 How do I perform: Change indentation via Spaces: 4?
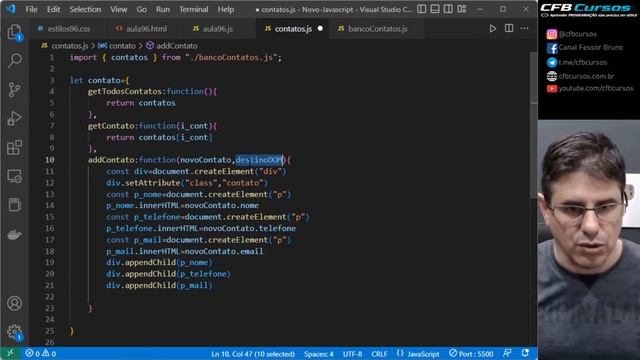[318, 354]
